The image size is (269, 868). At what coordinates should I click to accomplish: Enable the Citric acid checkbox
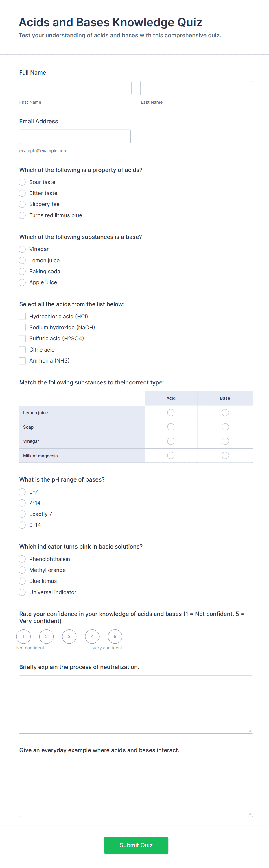tap(22, 350)
